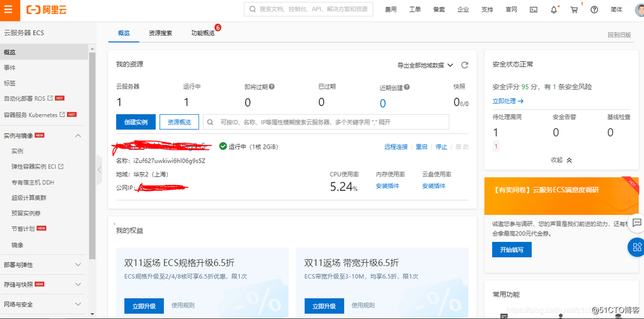Click the recently created count 0
The height and width of the screenshot is (319, 644).
(x=382, y=103)
